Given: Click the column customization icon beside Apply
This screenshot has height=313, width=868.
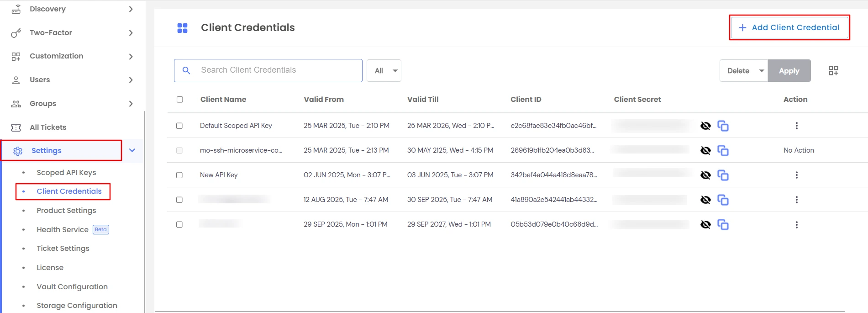Looking at the screenshot, I should point(833,70).
